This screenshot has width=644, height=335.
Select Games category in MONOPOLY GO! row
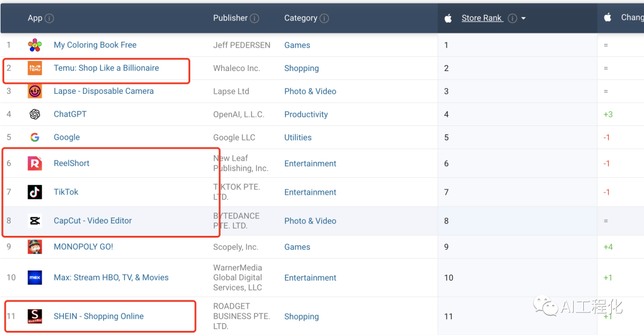[298, 247]
